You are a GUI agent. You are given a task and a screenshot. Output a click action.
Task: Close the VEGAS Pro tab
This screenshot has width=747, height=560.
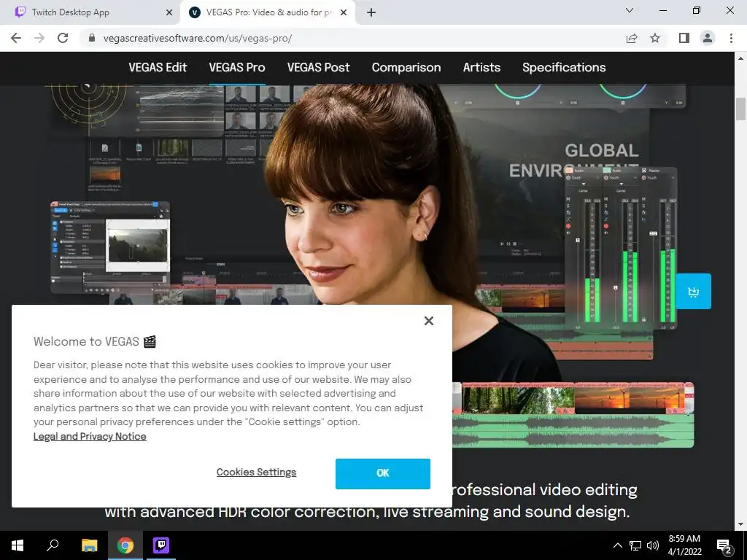coord(344,12)
